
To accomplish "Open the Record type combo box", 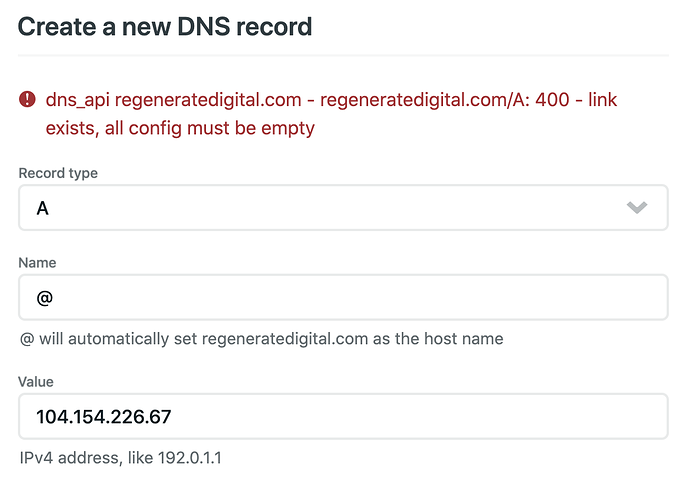I will pyautogui.click(x=343, y=207).
